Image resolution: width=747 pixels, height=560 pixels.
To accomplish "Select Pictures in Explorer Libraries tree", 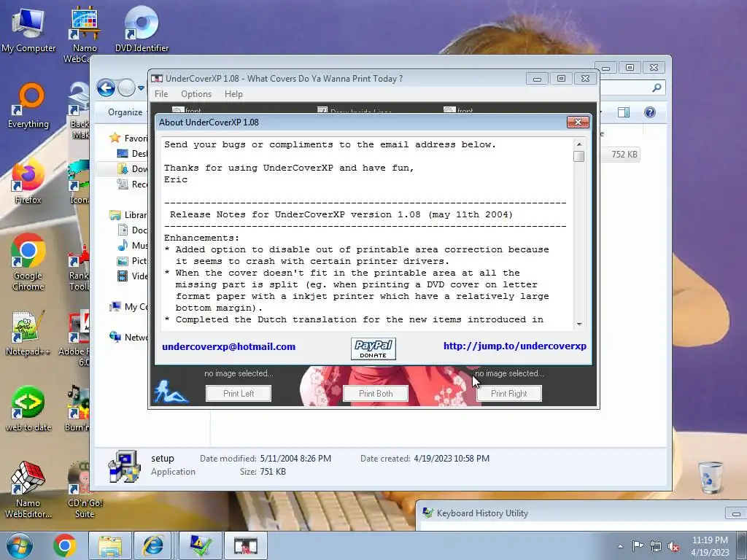I will pos(133,260).
